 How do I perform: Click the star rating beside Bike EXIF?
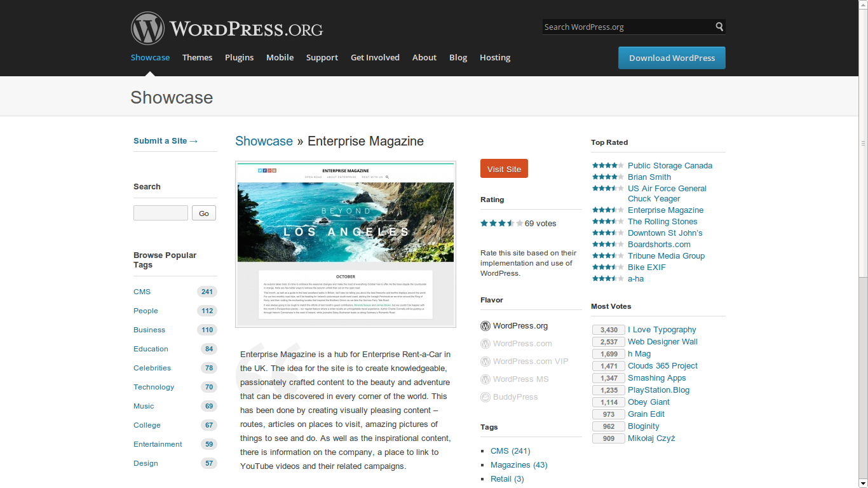point(608,268)
